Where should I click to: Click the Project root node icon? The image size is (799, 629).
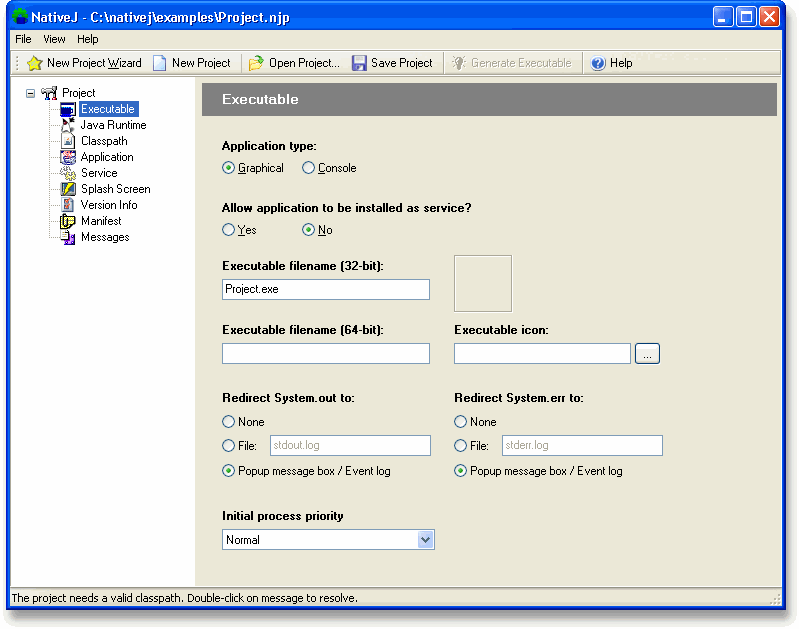click(x=49, y=93)
